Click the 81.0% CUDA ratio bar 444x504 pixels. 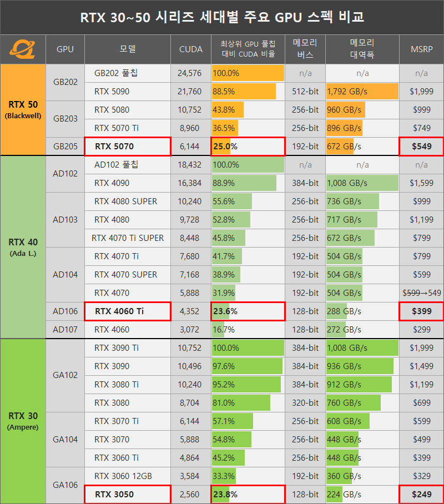[x=241, y=403]
